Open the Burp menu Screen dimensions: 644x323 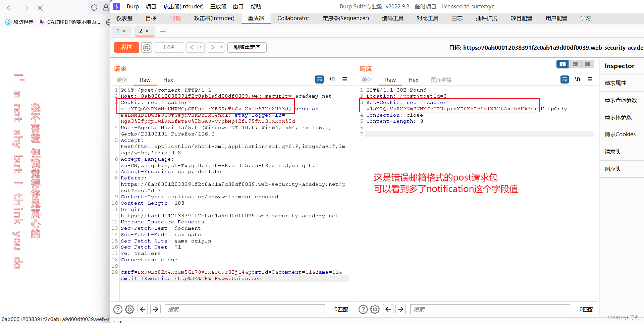pyautogui.click(x=132, y=6)
